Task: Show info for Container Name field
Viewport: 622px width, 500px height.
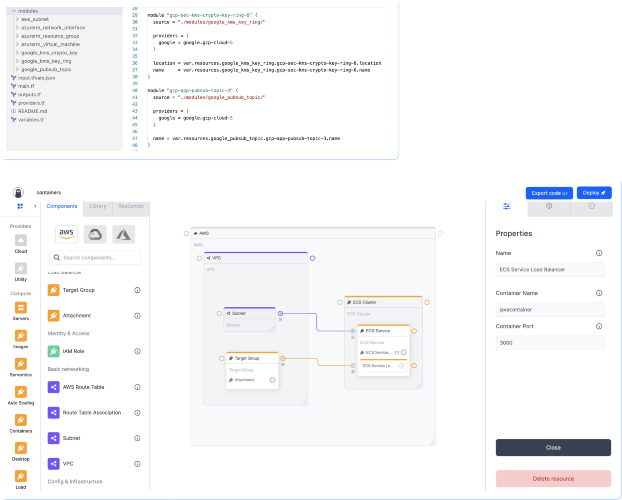Action: [x=599, y=293]
